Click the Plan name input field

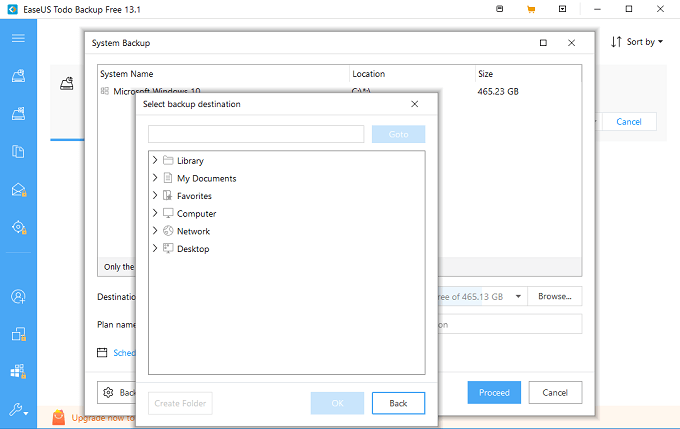tap(510, 324)
